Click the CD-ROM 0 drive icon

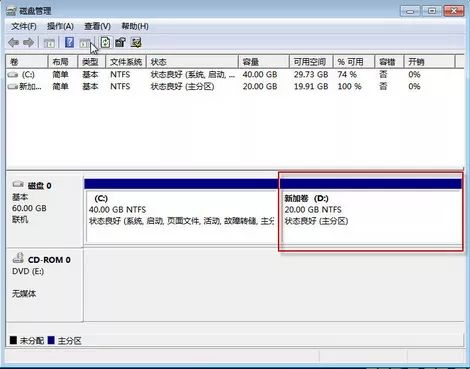[x=18, y=258]
